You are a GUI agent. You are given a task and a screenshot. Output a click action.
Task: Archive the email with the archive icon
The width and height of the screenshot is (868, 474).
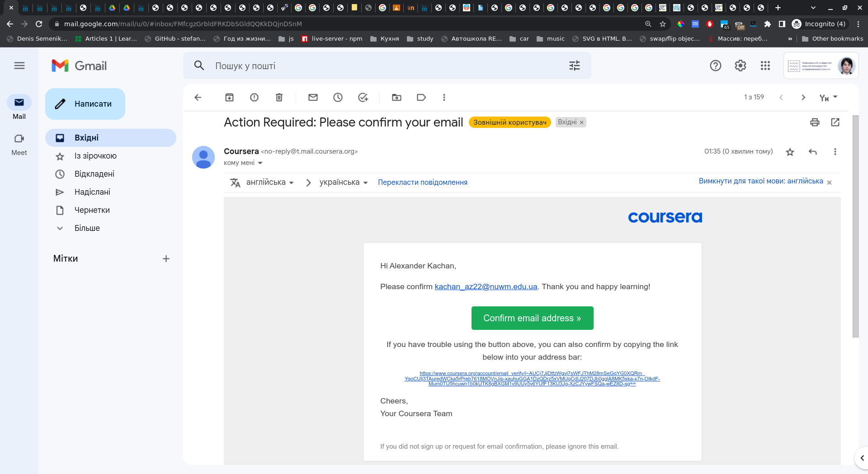(229, 98)
